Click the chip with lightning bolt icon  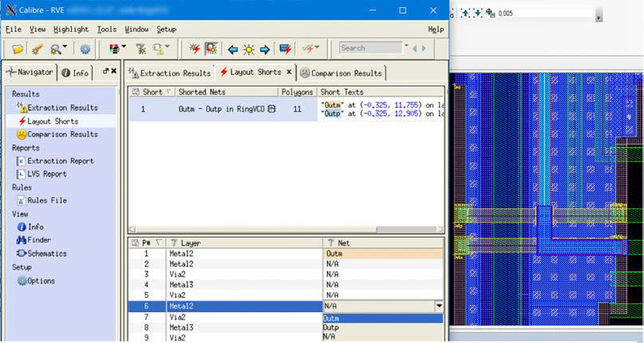285,49
